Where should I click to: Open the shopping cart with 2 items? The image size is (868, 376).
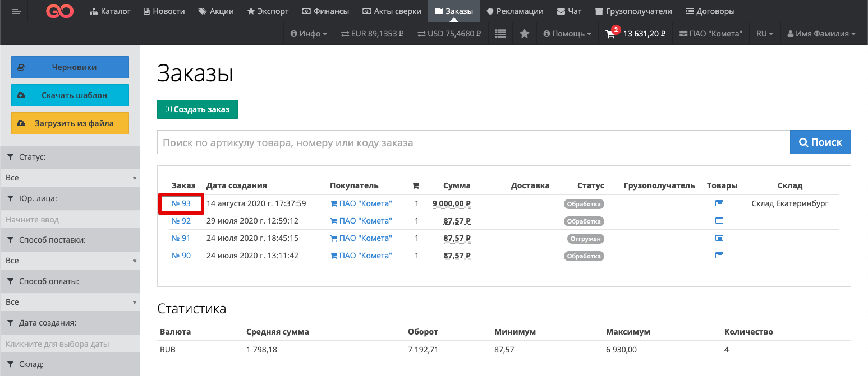(x=610, y=34)
